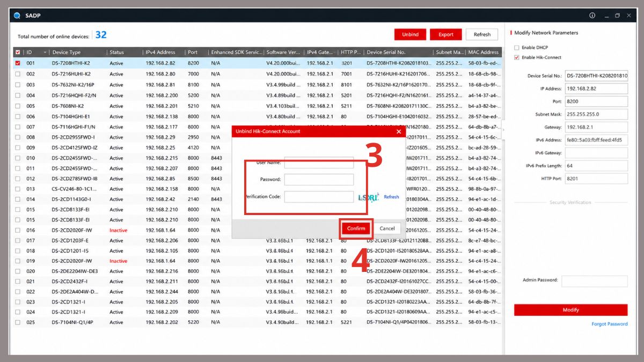Click the HTTP Port field showing 8201

pos(596,179)
